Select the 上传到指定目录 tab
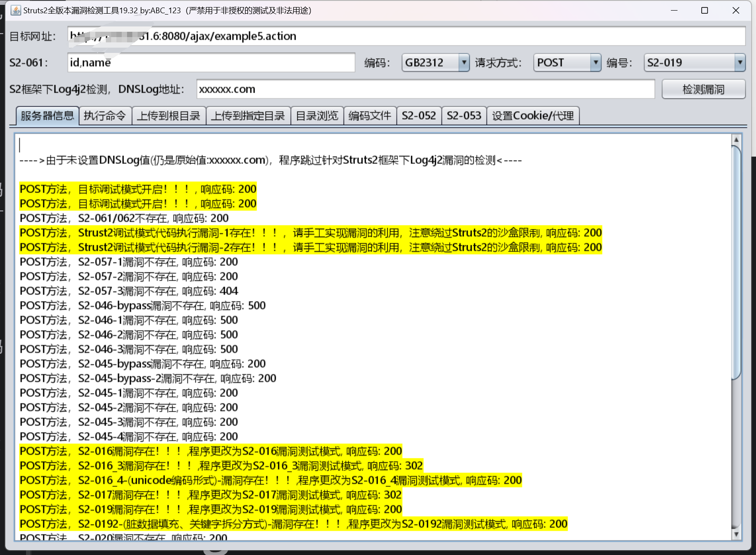 (x=248, y=116)
